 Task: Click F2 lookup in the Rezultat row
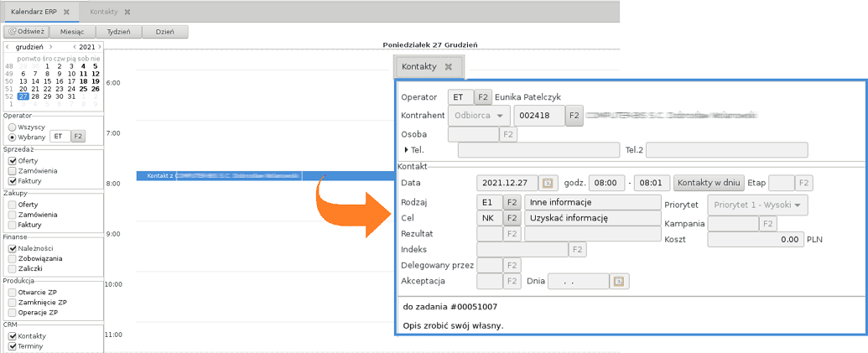pos(512,234)
